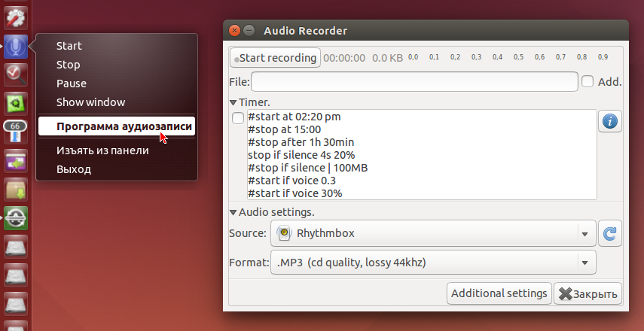644x331 pixels.
Task: Click the temperature indicator 66 launcher icon
Action: [x=16, y=132]
